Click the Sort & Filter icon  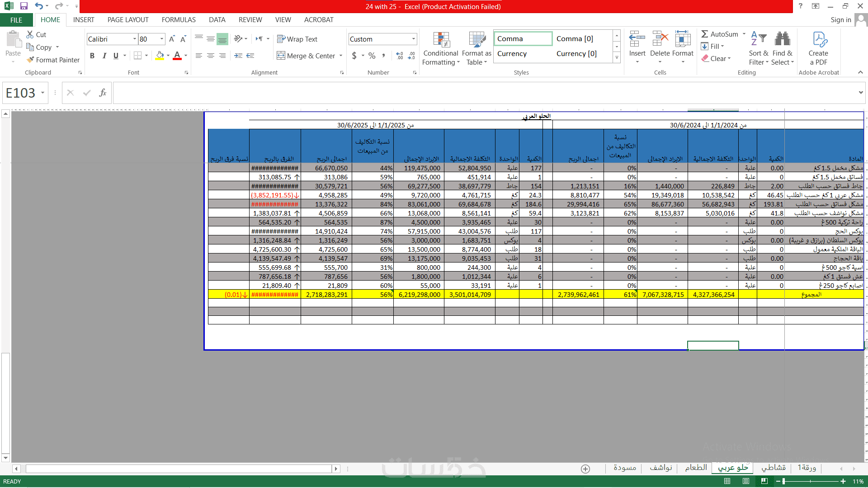pos(758,39)
